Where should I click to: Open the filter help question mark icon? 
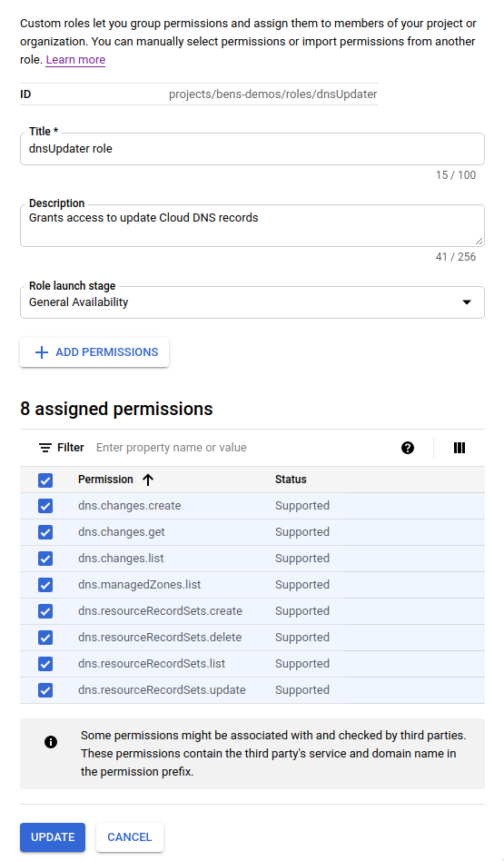click(x=408, y=448)
